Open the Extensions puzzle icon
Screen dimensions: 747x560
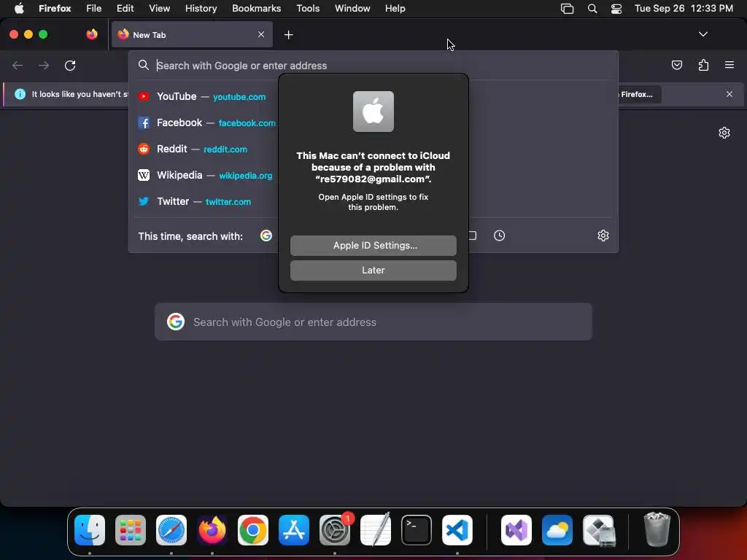703,65
